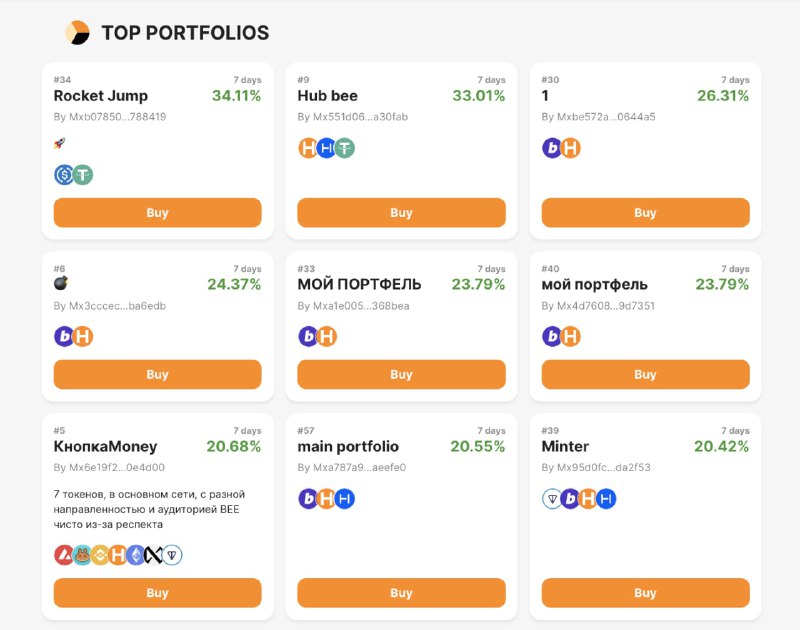Buy the Rocket Jump portfolio
800x630 pixels.
click(x=158, y=213)
